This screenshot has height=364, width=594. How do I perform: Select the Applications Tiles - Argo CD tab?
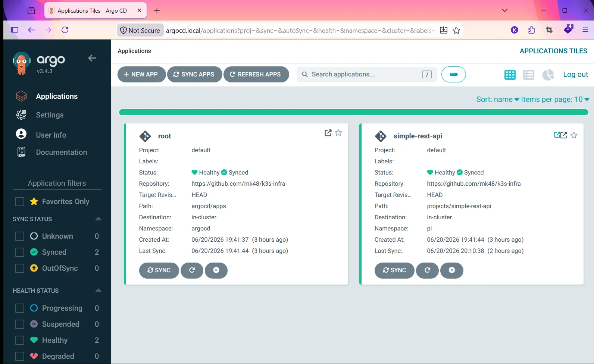click(x=95, y=10)
